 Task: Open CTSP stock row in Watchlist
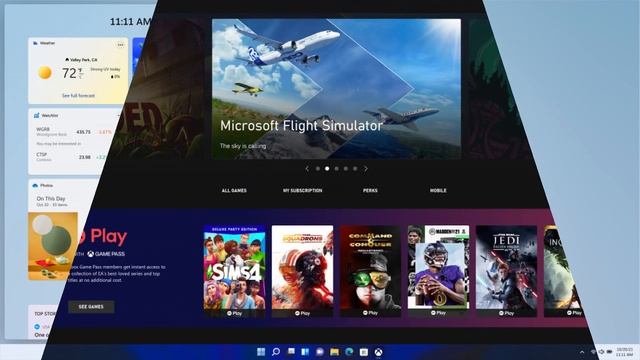pyautogui.click(x=71, y=157)
